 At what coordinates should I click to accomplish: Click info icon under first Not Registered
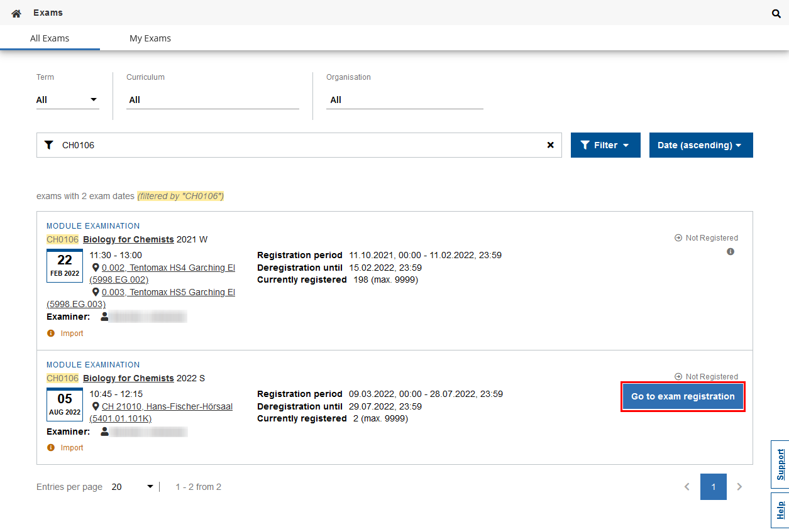click(730, 252)
